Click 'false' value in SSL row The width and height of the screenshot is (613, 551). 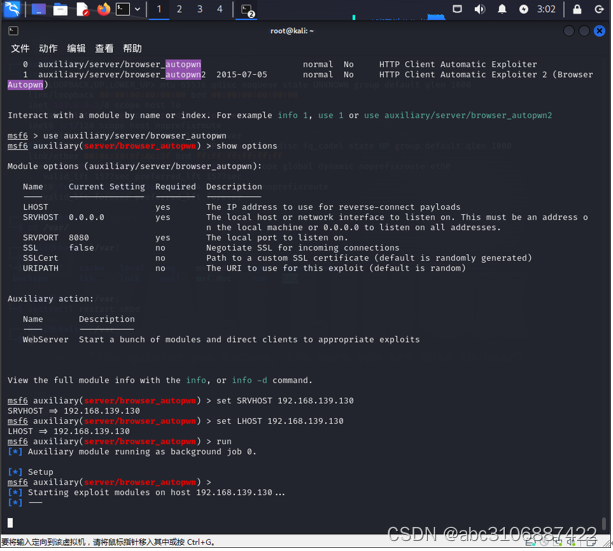pos(81,248)
